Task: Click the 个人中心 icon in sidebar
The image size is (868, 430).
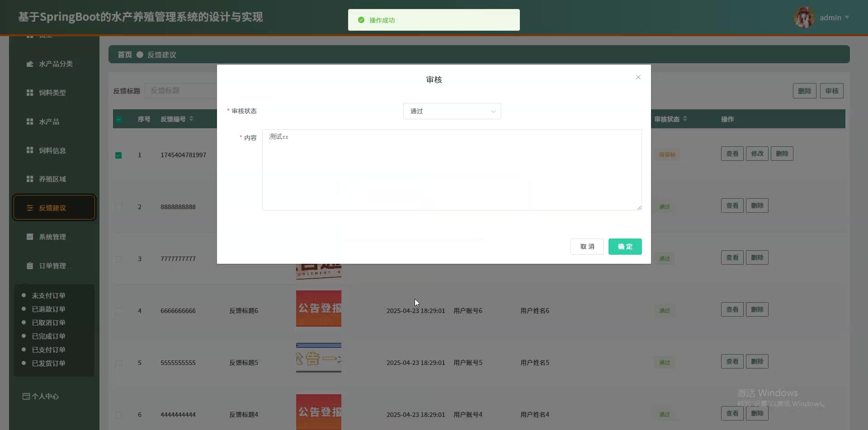Action: [26, 397]
